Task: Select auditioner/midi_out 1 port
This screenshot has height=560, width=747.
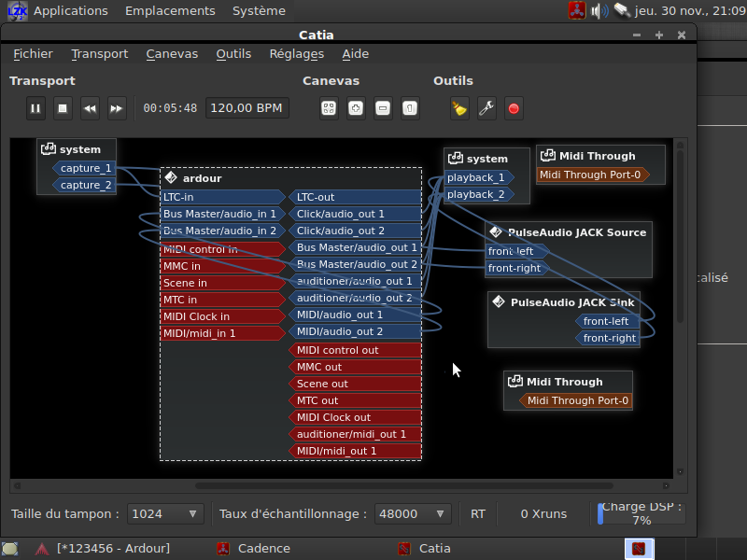Action: point(355,434)
